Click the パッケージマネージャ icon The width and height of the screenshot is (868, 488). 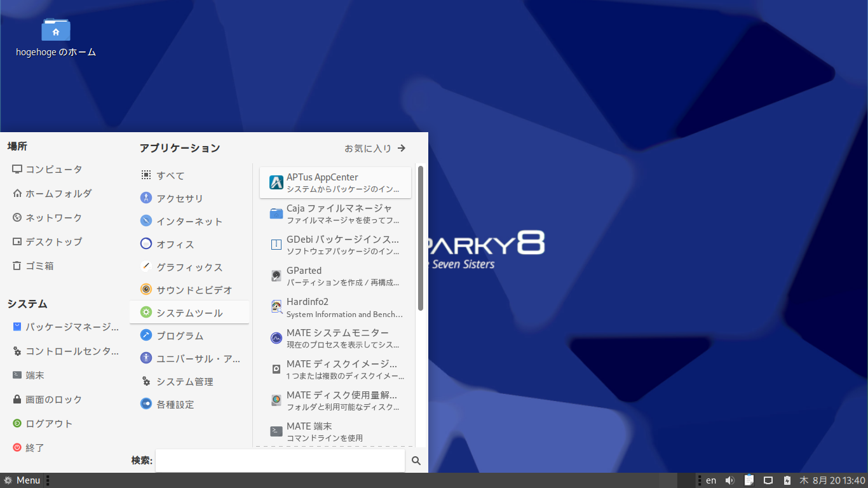pos(17,327)
